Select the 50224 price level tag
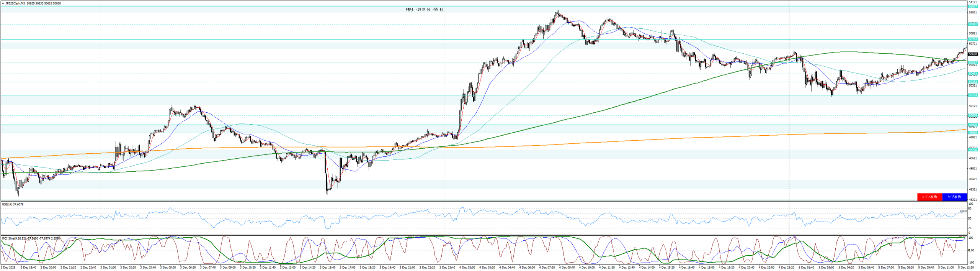 click(x=972, y=95)
